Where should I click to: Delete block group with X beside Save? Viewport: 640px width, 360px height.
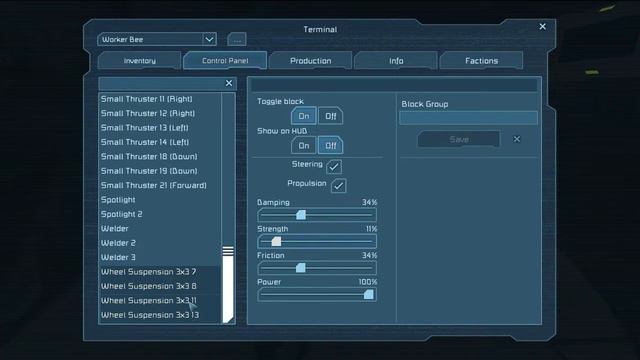click(517, 139)
